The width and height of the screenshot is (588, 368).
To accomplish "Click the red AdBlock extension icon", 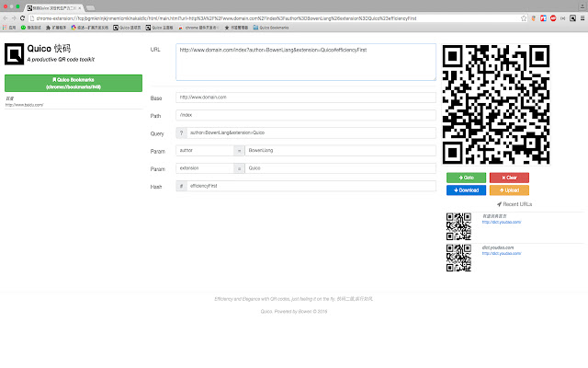I will pyautogui.click(x=553, y=18).
